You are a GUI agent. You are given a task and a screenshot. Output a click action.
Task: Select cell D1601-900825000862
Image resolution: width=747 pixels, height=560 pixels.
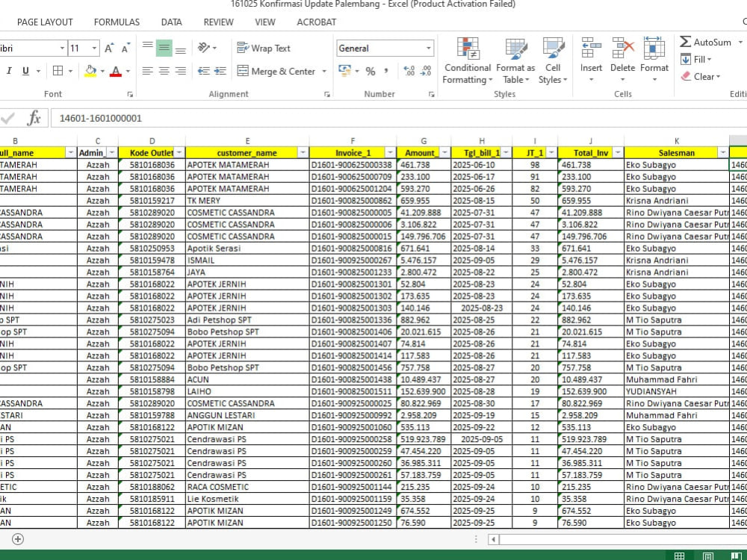pyautogui.click(x=353, y=200)
